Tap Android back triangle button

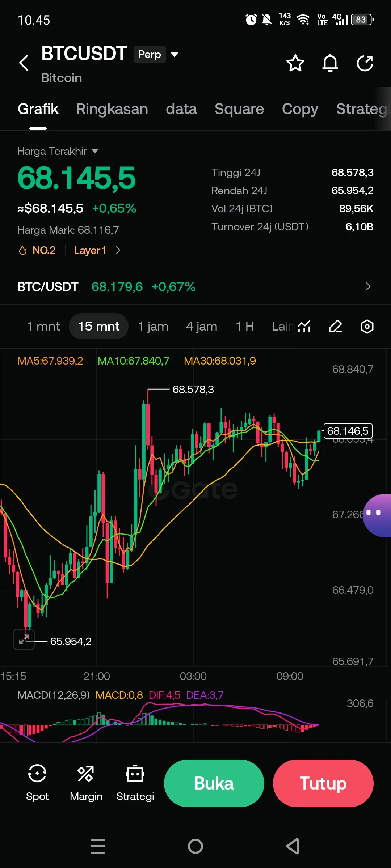[293, 846]
